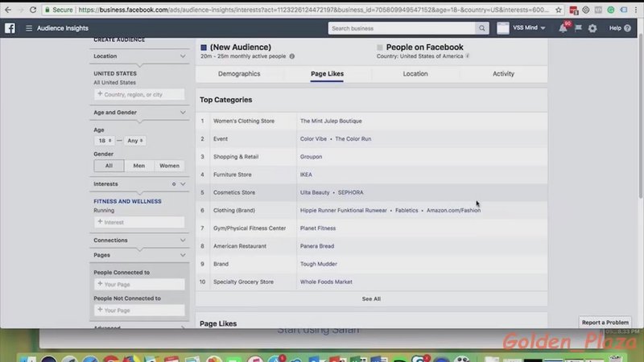
Task: Open the settings gear icon
Action: pyautogui.click(x=592, y=28)
